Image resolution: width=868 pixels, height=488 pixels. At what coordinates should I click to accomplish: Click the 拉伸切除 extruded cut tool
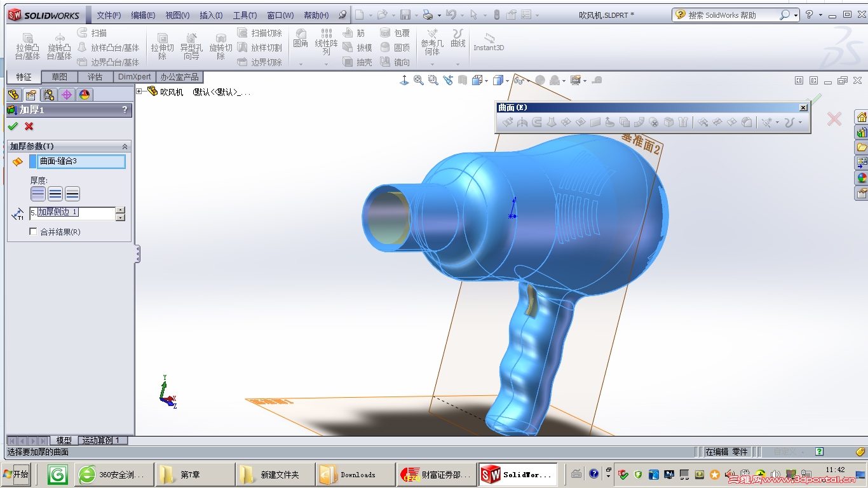162,46
